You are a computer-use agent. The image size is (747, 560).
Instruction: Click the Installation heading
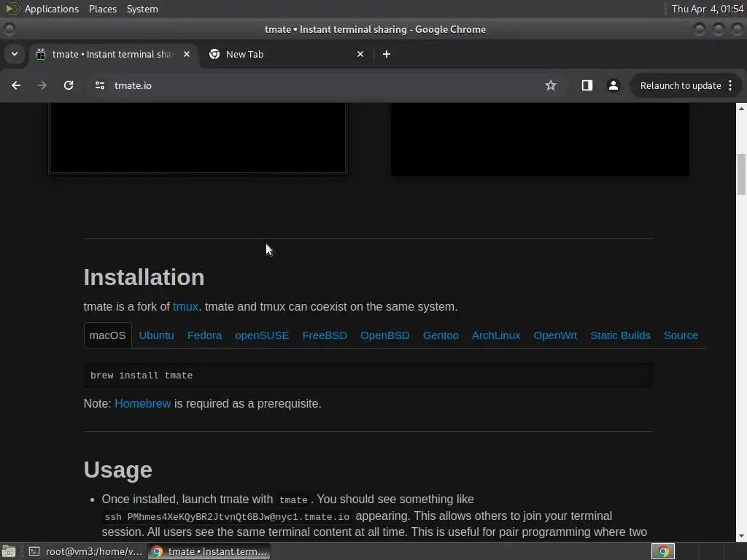(x=144, y=277)
